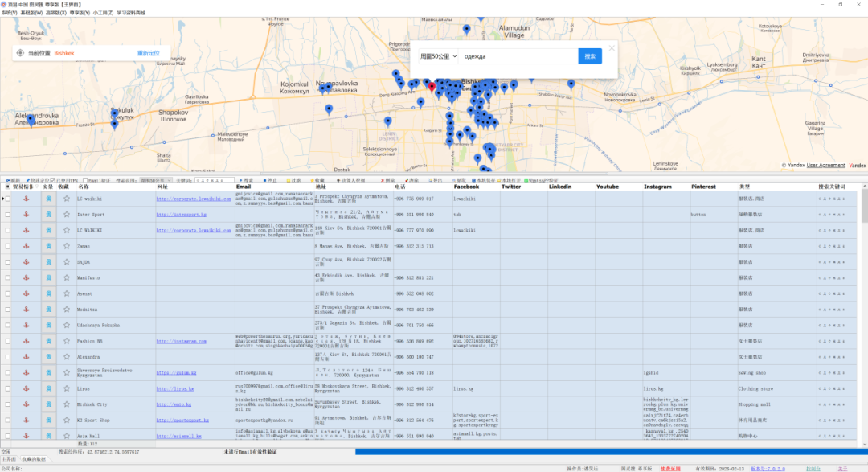Viewport: 868px width, 472px height.
Task: Tick the checkbox for the Inter Sport row
Action: [x=8, y=215]
